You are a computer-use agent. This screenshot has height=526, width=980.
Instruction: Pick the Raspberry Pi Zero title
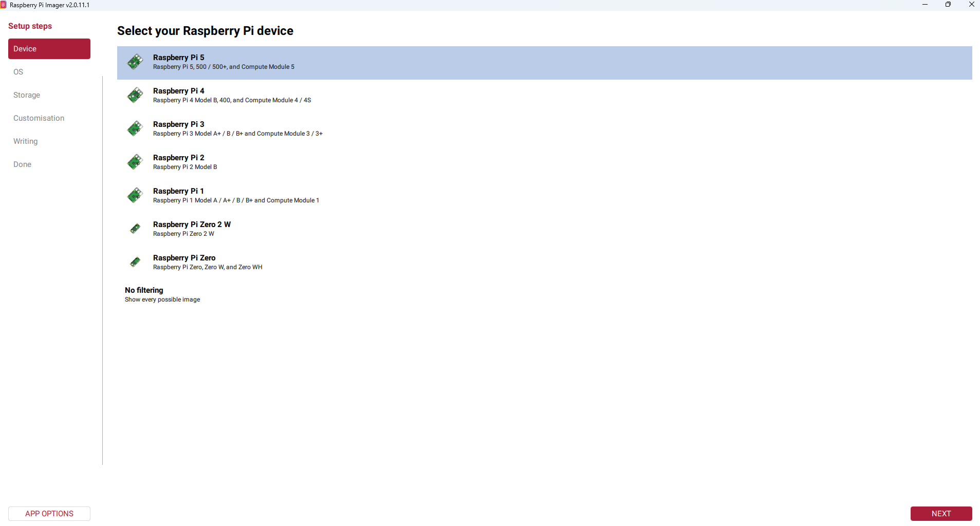pos(184,258)
